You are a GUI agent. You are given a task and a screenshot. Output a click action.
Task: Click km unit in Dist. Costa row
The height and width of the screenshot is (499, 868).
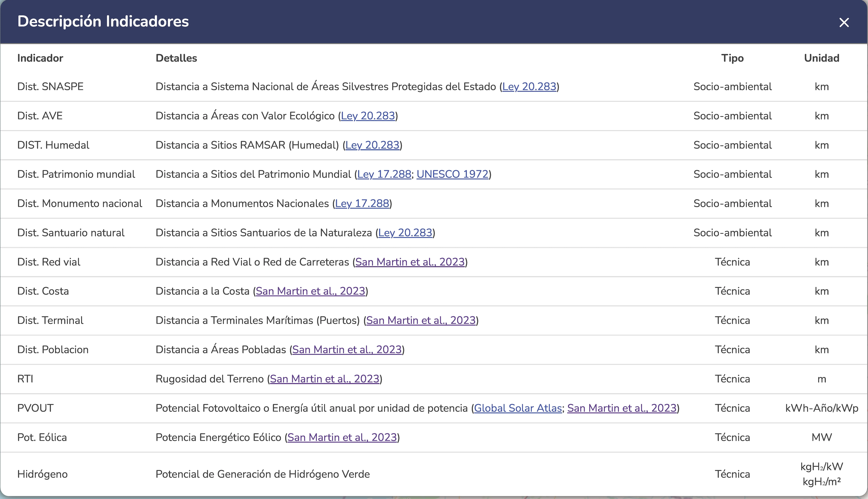pyautogui.click(x=822, y=291)
